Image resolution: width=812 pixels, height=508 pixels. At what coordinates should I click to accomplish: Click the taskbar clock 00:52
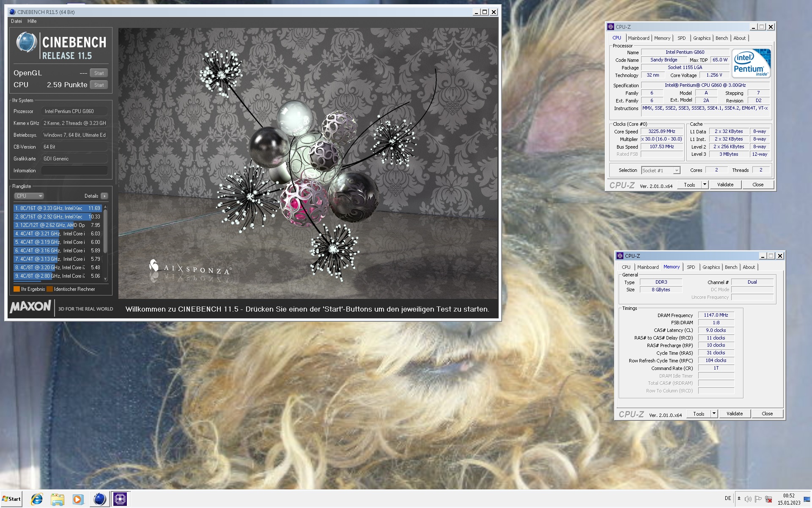(x=789, y=495)
